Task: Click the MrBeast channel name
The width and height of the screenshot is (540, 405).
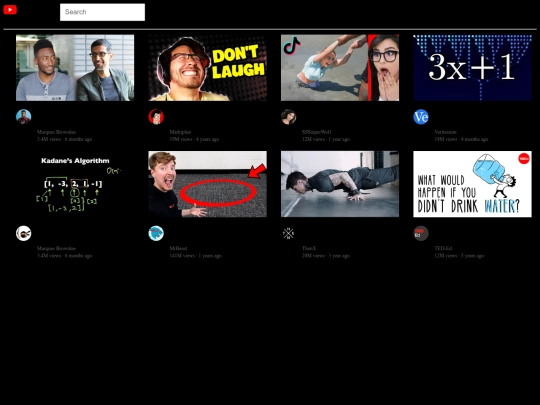Action: pyautogui.click(x=178, y=248)
